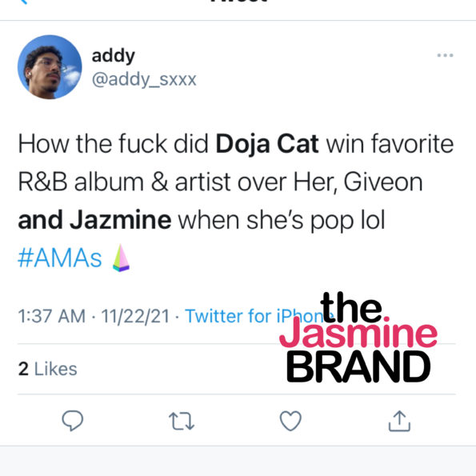Tap the Tweet title at top
Image resolution: width=476 pixels, height=476 pixels.
click(238, 2)
